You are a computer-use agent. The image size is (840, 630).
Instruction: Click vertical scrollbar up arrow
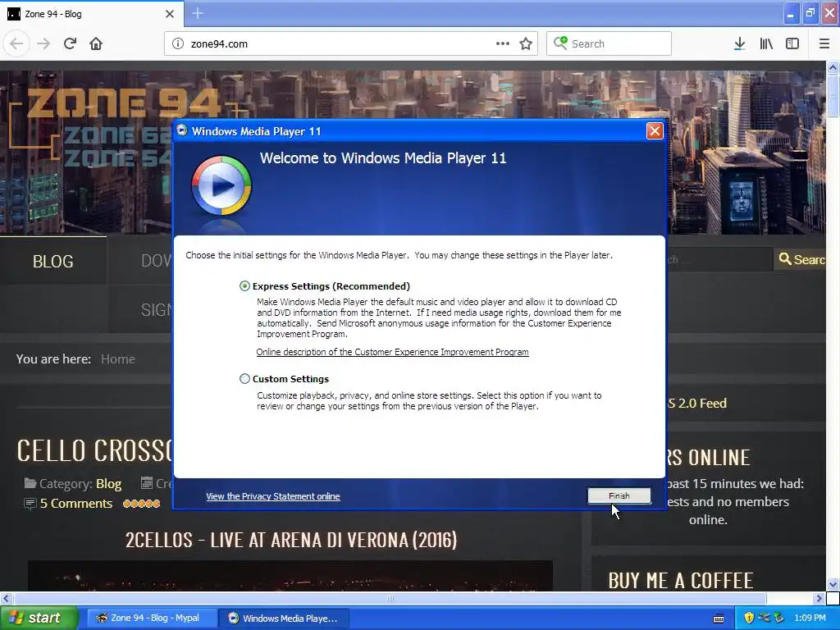point(833,67)
